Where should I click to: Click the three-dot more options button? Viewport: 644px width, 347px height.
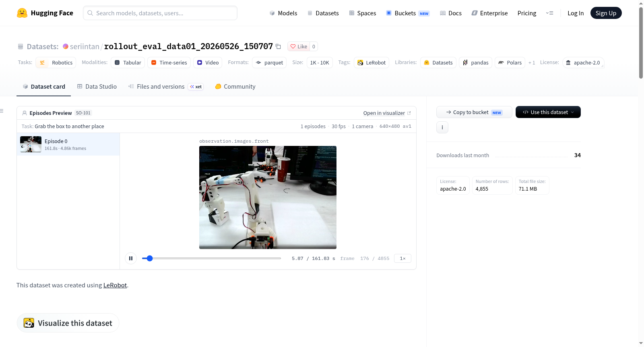click(442, 127)
